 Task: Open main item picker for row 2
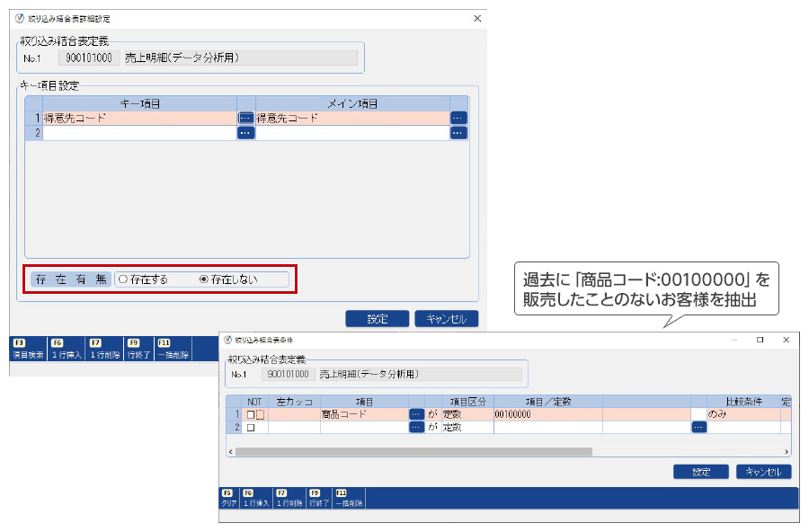458,133
